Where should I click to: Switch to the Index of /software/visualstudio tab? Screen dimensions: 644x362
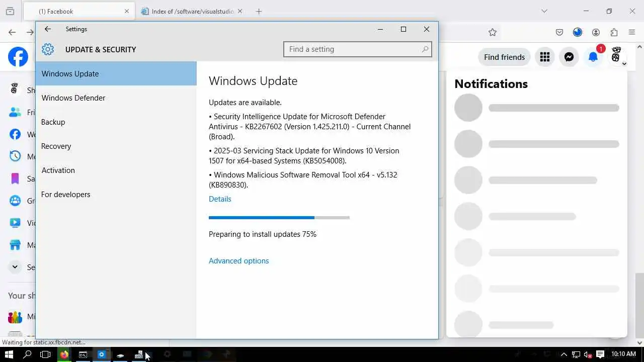(192, 11)
